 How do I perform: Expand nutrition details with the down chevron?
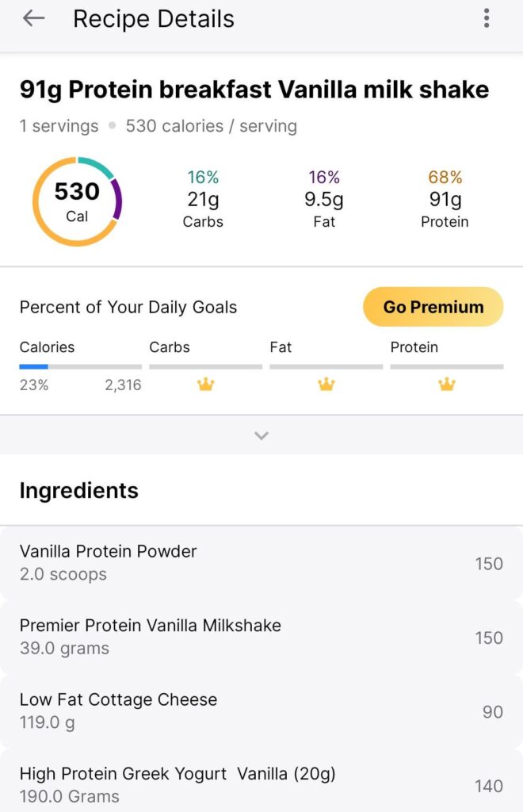tap(261, 435)
